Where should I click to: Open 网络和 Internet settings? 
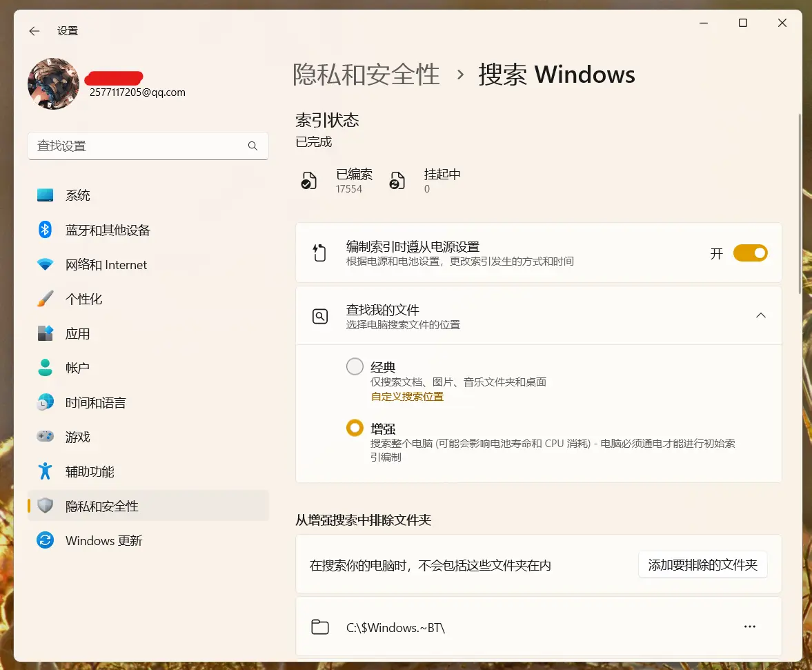pyautogui.click(x=148, y=264)
